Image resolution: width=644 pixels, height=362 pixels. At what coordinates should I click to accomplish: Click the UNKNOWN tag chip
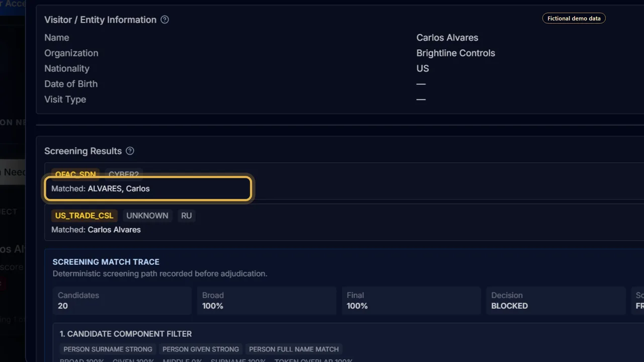[x=147, y=216]
